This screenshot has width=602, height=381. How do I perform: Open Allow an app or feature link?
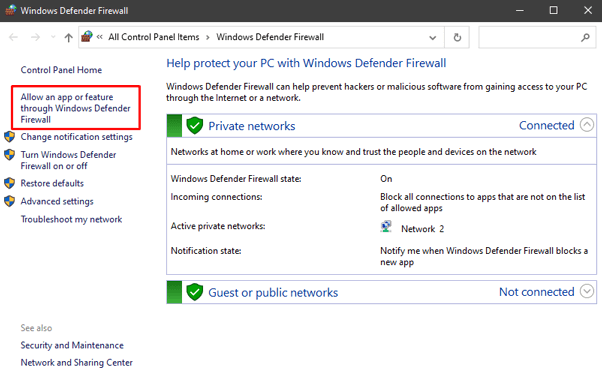pos(75,108)
